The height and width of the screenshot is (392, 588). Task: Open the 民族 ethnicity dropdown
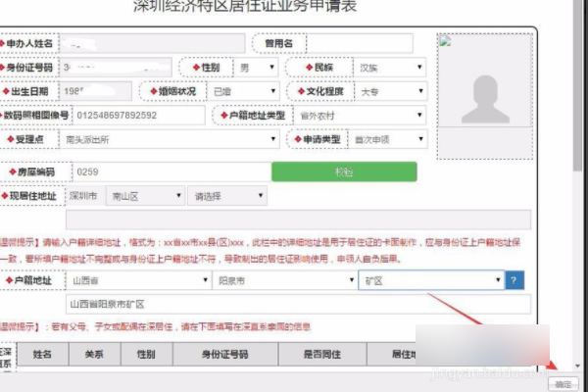[x=390, y=68]
